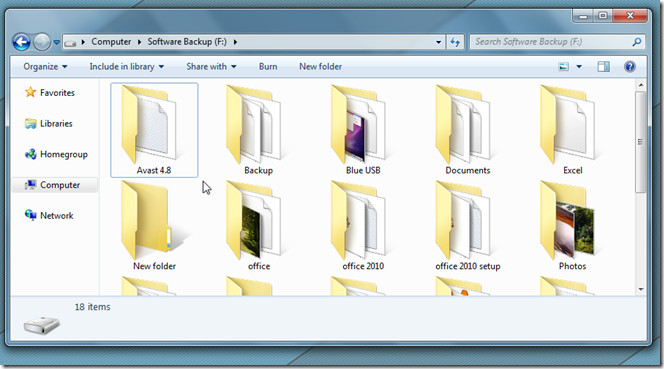Open the Share with menu
The width and height of the screenshot is (664, 369).
(211, 67)
